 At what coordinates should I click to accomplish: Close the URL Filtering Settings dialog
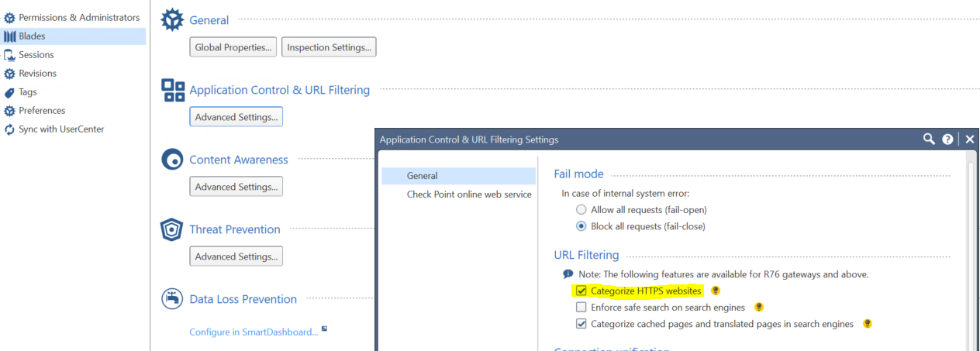click(x=969, y=139)
